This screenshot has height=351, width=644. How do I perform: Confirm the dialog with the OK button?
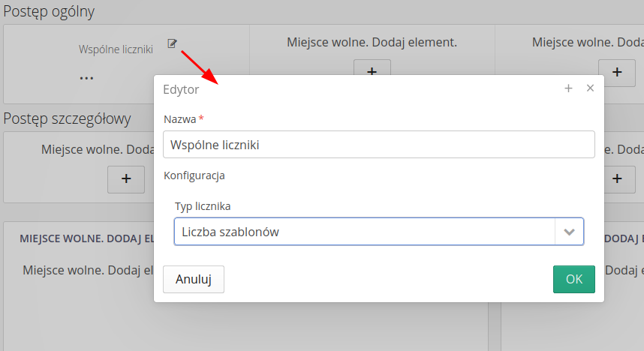pyautogui.click(x=573, y=279)
